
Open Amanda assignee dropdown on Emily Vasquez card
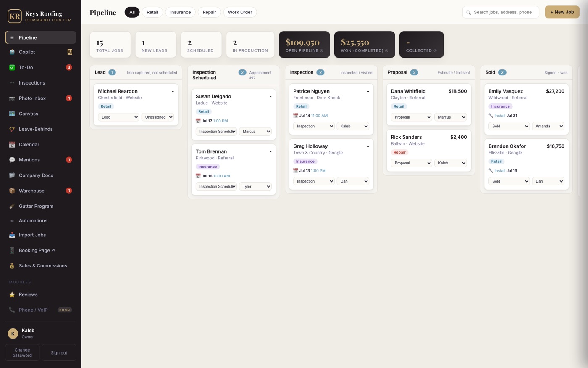(548, 126)
